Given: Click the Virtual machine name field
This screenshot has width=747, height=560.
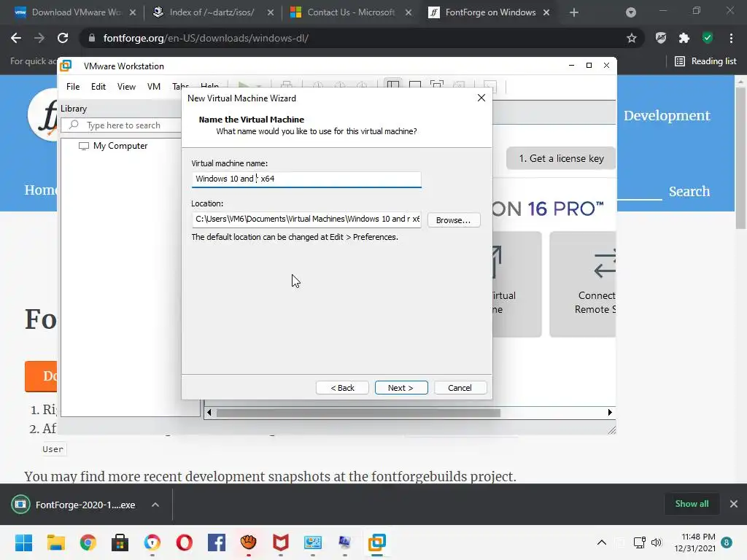Looking at the screenshot, I should pyautogui.click(x=306, y=179).
